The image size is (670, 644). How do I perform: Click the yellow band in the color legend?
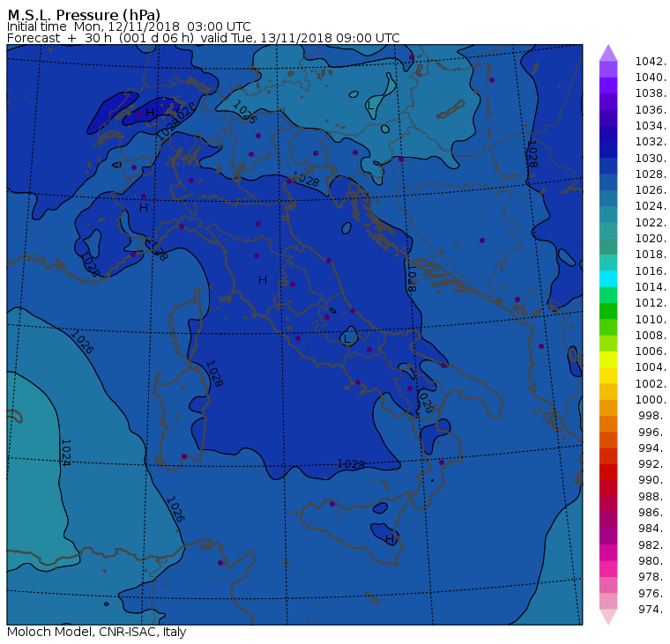pyautogui.click(x=608, y=359)
